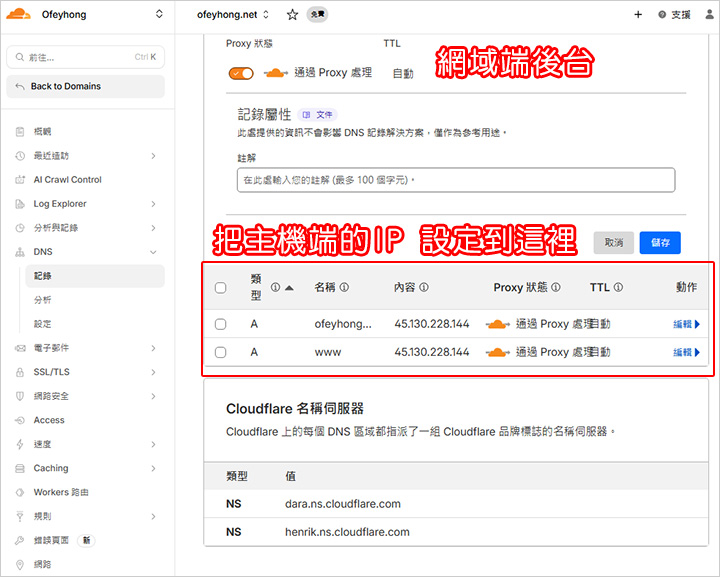Expand the Ofeyhong account switcher
This screenshot has width=720, height=577.
[x=159, y=15]
